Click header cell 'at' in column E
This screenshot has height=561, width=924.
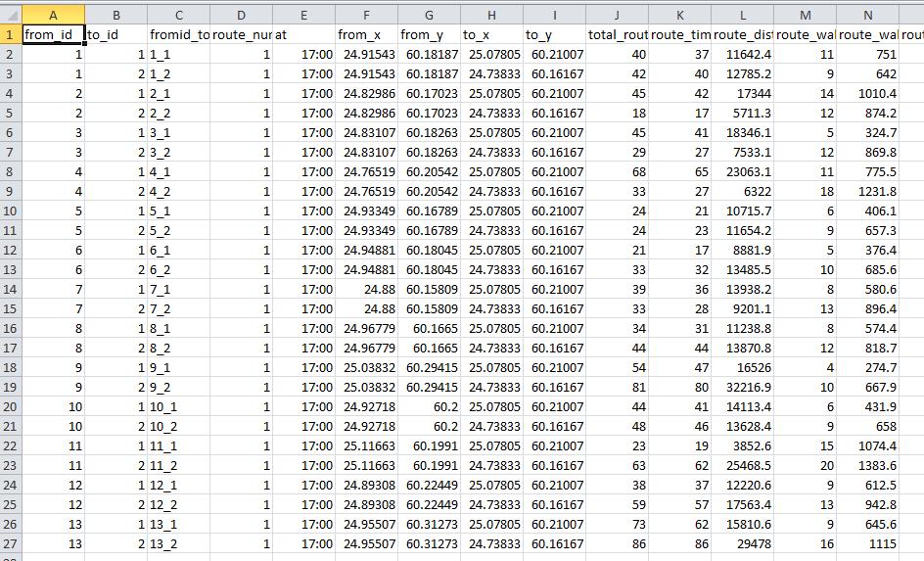tap(304, 35)
